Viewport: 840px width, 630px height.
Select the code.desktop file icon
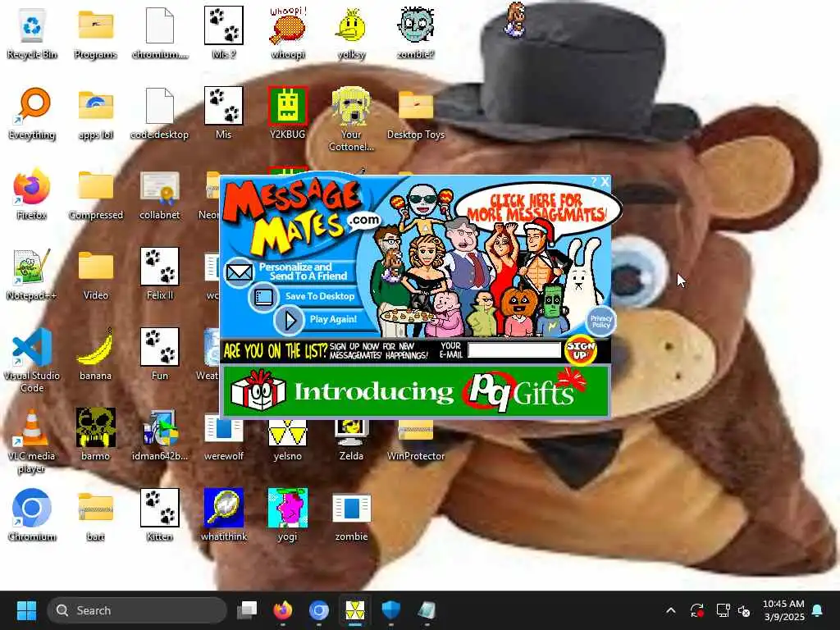coord(160,113)
